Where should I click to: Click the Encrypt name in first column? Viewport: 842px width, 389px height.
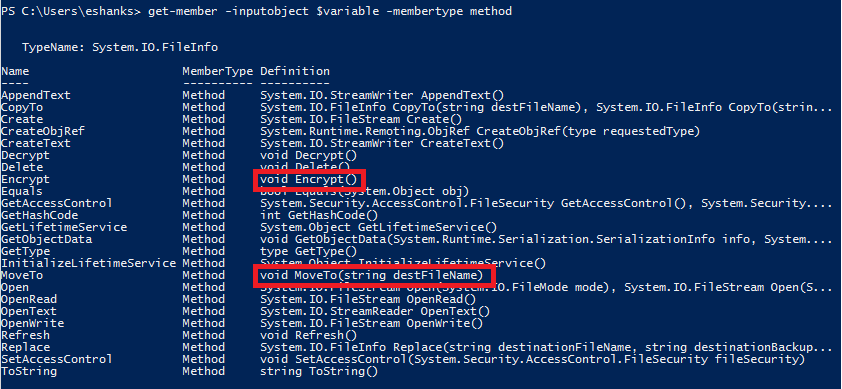tap(25, 179)
